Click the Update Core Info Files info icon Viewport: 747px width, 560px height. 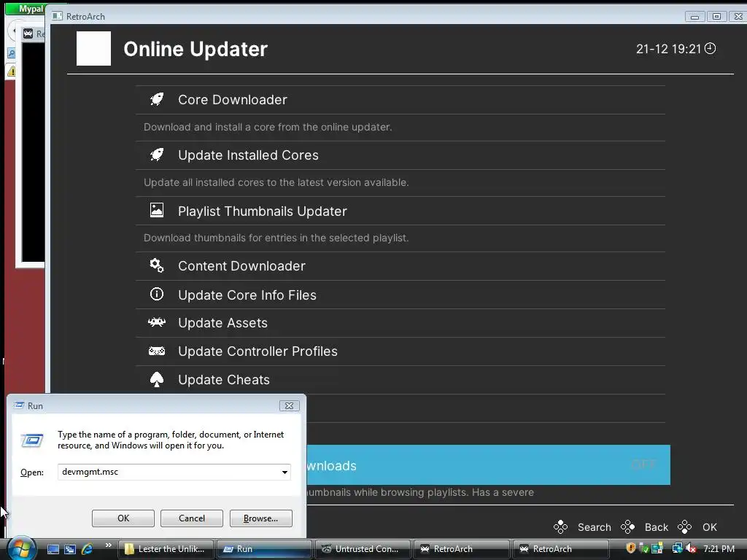click(x=157, y=295)
